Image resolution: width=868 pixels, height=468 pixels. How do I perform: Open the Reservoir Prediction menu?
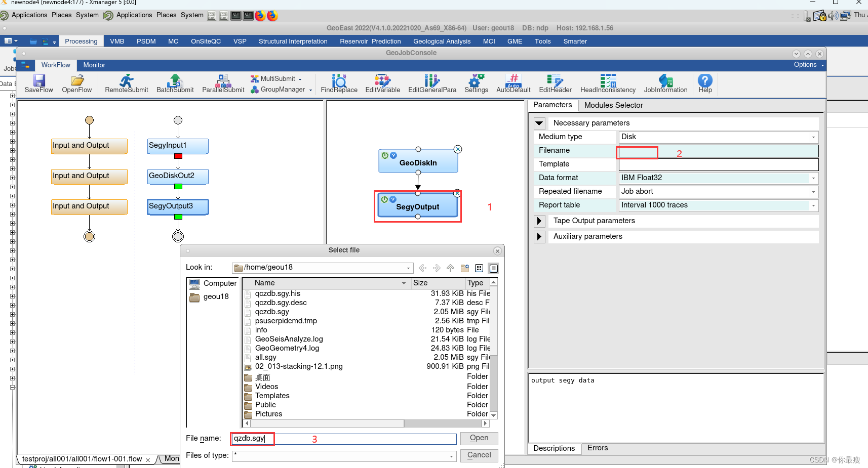[370, 41]
